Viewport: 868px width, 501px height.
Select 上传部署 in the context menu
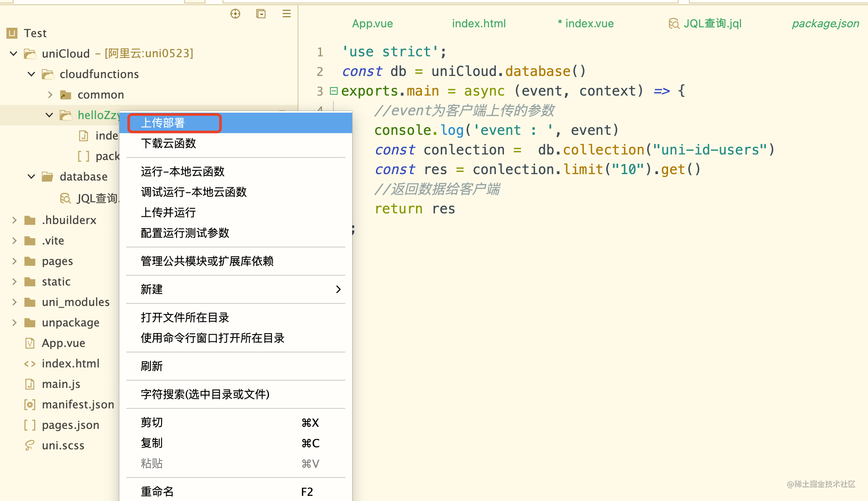coord(236,123)
